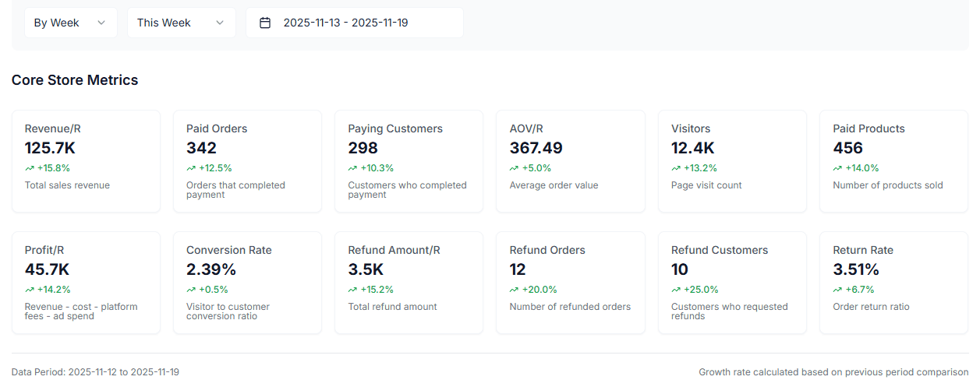The image size is (980, 387).
Task: Click the AOV growth arrow icon
Action: (x=515, y=168)
